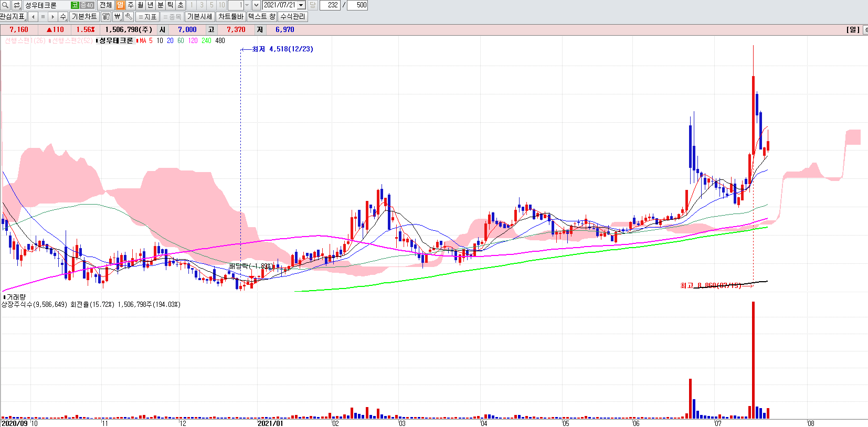Click the won (₩) currency icon dropdown
This screenshot has height=427, width=868.
[x=118, y=17]
